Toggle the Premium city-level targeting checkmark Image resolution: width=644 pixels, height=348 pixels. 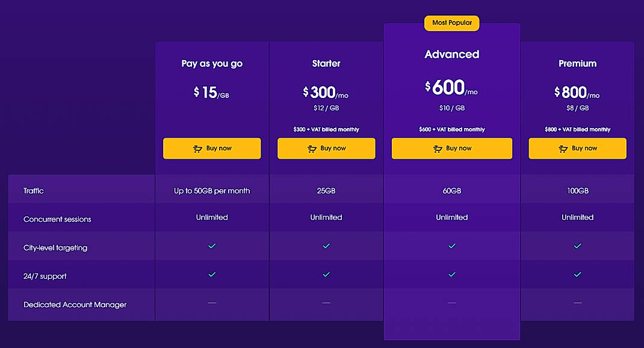coord(577,246)
